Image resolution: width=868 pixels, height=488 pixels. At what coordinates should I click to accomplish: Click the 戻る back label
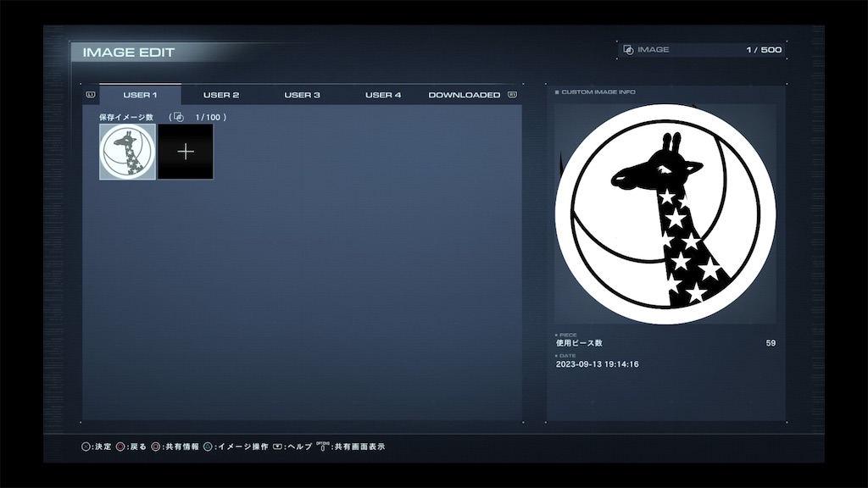pos(138,446)
